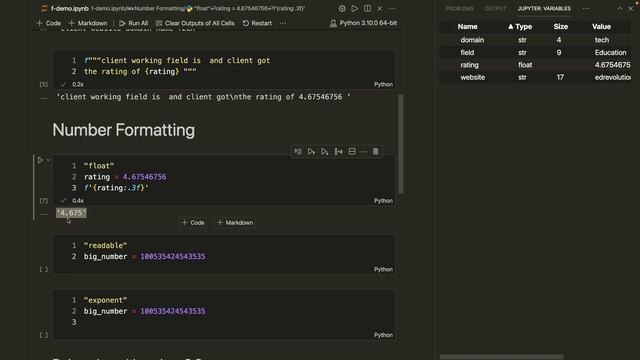Image resolution: width=640 pixels, height=360 pixels.
Task: Click the run notebook play icon in tab bar
Action: coord(355,8)
